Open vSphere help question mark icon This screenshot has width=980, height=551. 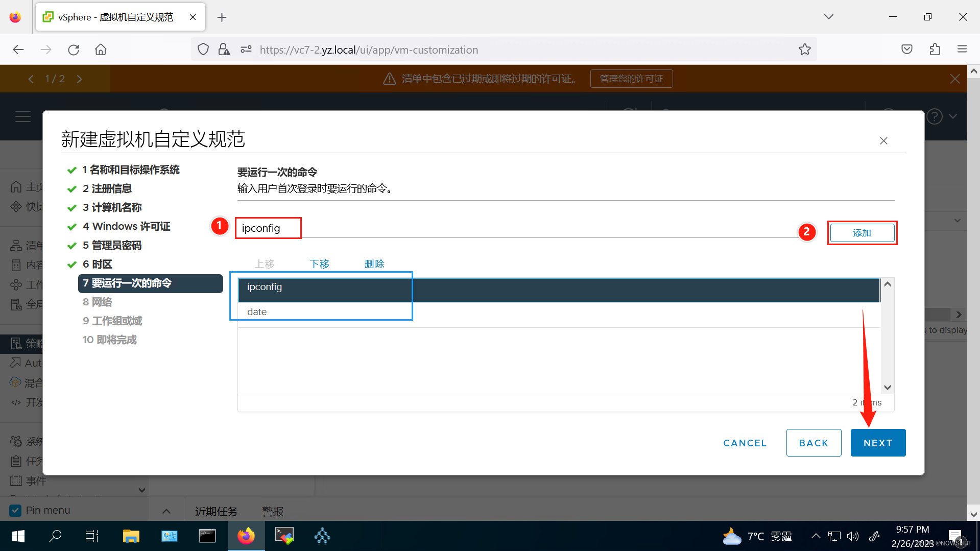pos(935,116)
